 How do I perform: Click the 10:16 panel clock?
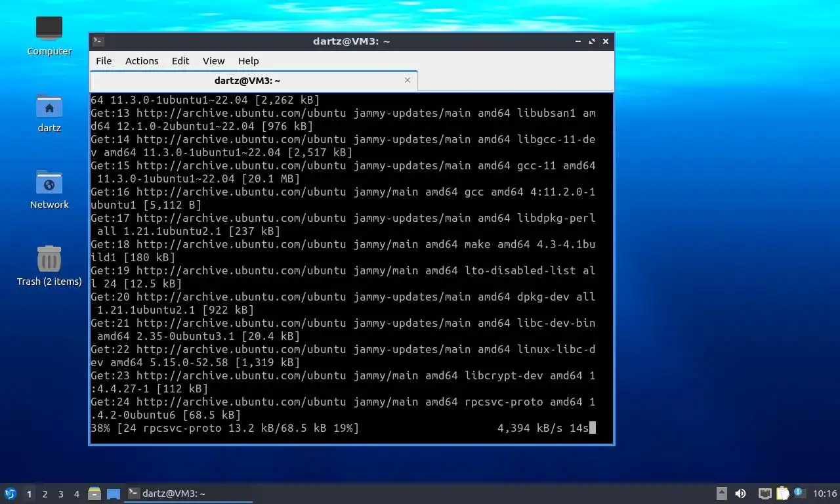click(825, 493)
